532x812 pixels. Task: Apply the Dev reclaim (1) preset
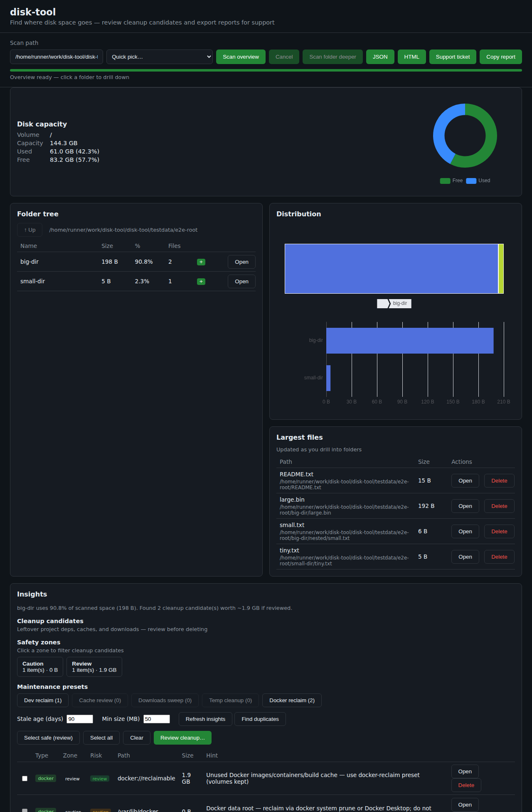point(43,701)
